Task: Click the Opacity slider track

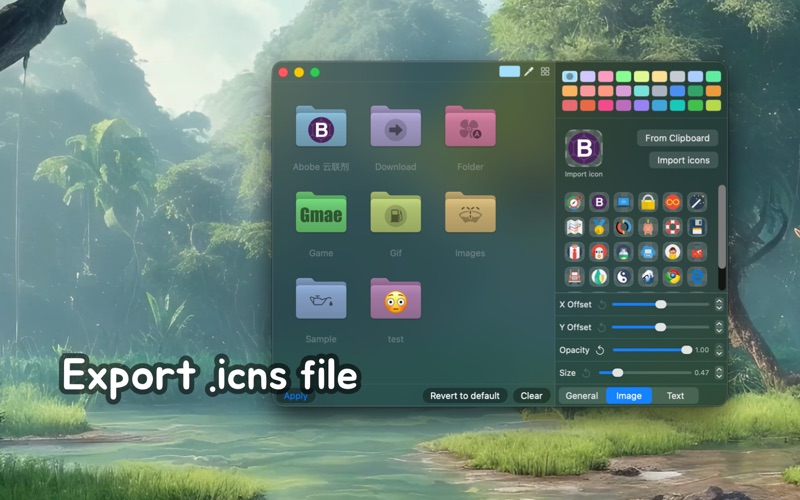Action: point(652,350)
